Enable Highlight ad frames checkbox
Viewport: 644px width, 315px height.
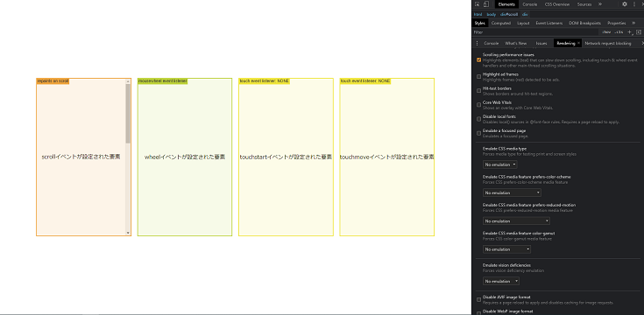click(479, 77)
